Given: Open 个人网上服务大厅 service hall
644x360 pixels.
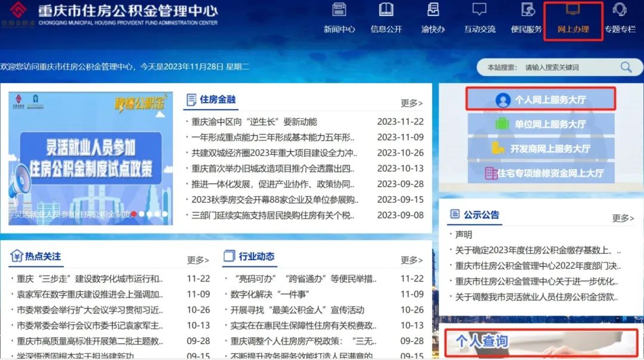Looking at the screenshot, I should pos(540,100).
